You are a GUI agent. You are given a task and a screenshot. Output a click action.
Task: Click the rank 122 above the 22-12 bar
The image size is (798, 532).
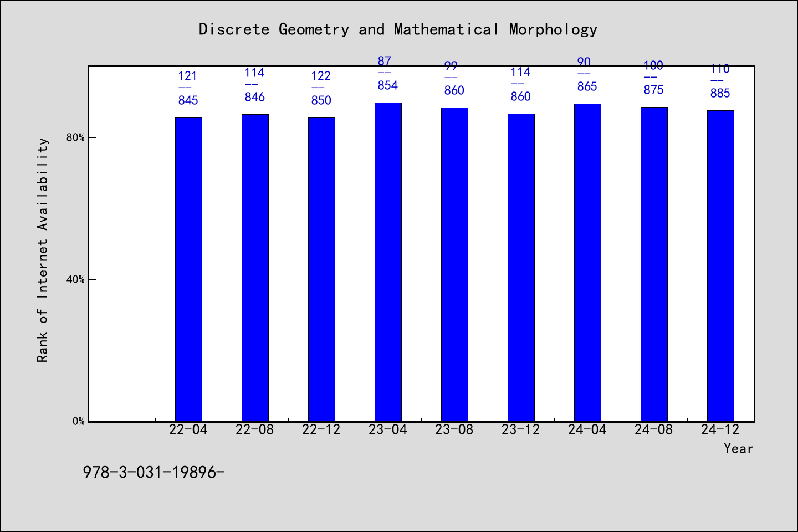(321, 76)
